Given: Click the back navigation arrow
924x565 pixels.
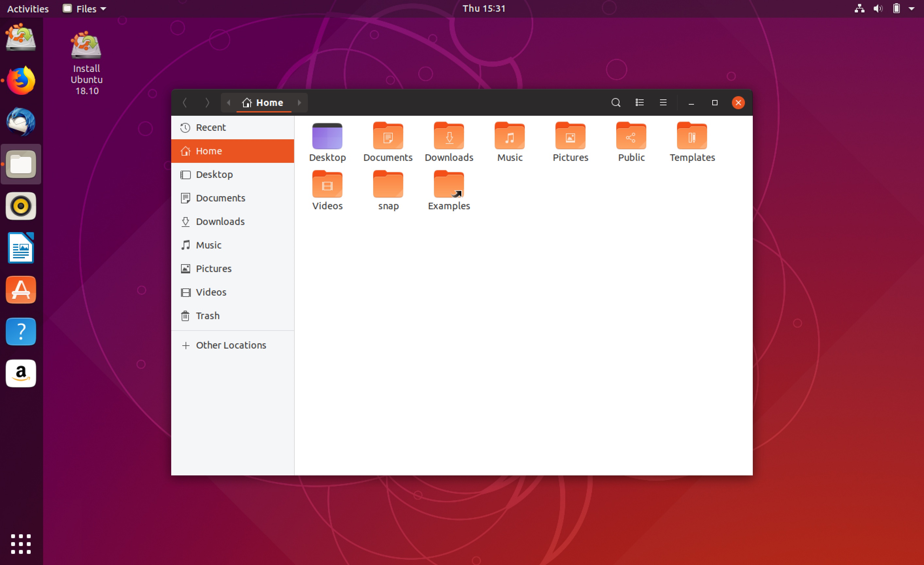Looking at the screenshot, I should coord(185,102).
